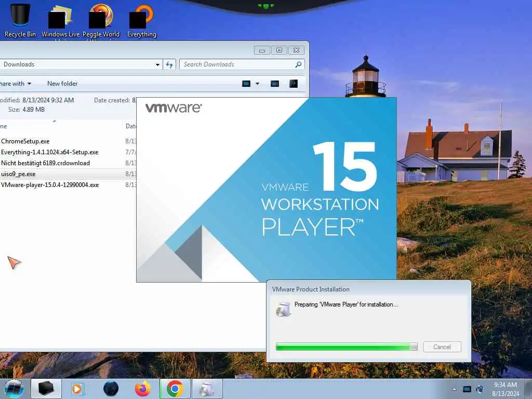Click the tray icon beside the clock
The image size is (532, 399).
click(480, 389)
